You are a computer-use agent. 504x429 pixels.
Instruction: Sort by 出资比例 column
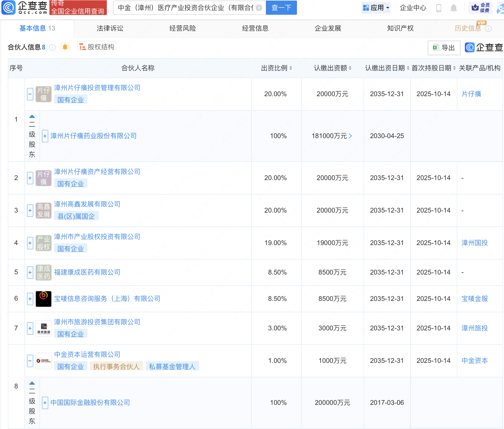277,68
